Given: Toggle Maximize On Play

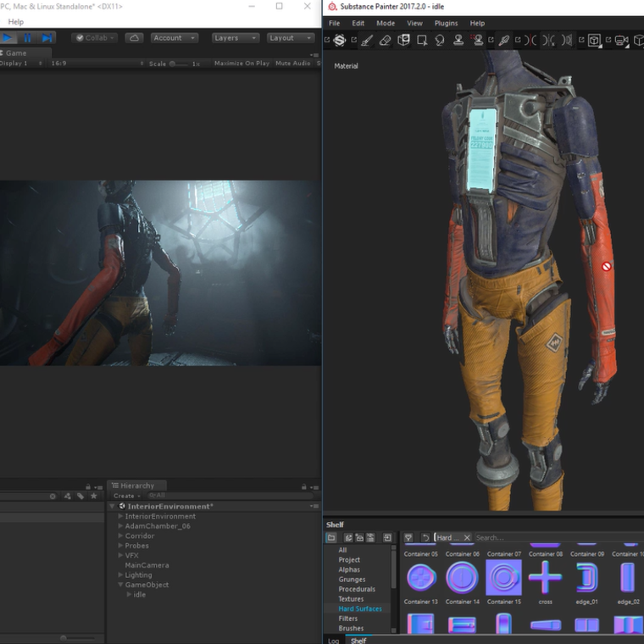Looking at the screenshot, I should click(x=241, y=64).
